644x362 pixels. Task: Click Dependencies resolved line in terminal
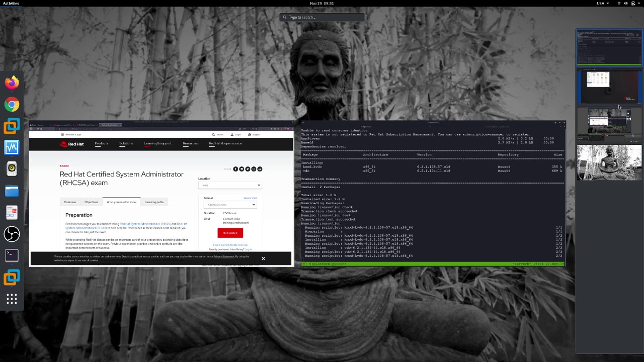click(x=323, y=146)
